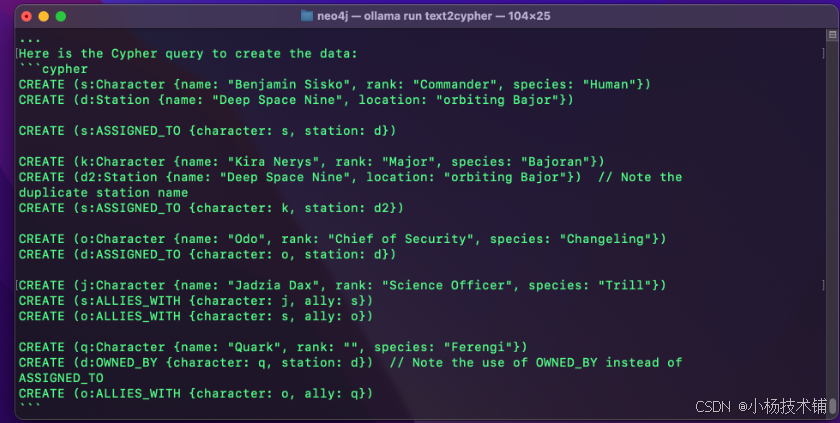Image resolution: width=840 pixels, height=423 pixels.
Task: Click the species value "Bajoran"
Action: (555, 162)
